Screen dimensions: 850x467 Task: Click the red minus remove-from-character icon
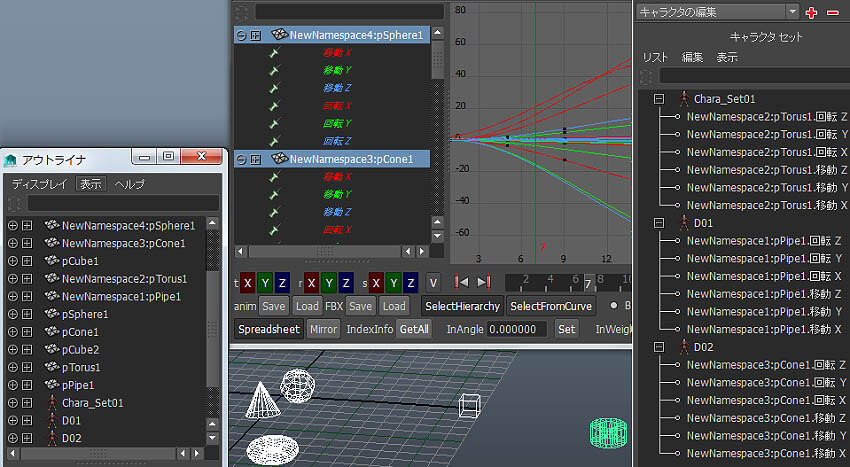(x=832, y=12)
